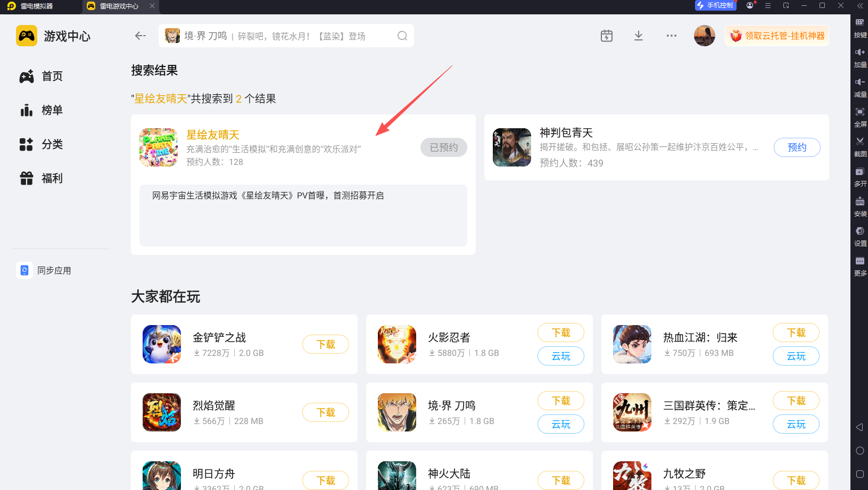
Task: Open the 星绘友晴天 game icon
Action: (x=159, y=147)
